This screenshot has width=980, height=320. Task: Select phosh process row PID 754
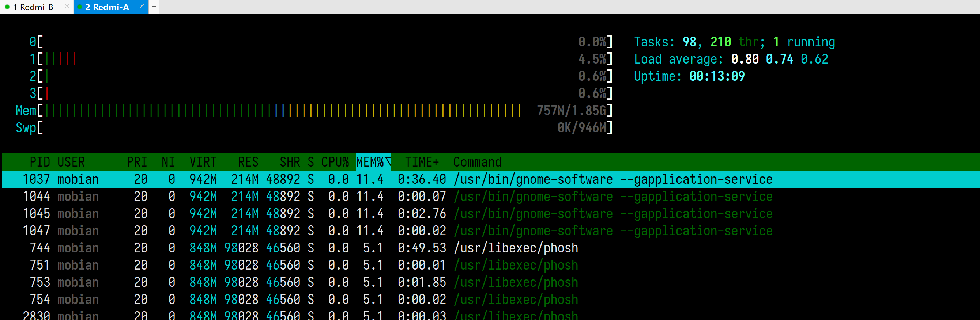coord(491,299)
